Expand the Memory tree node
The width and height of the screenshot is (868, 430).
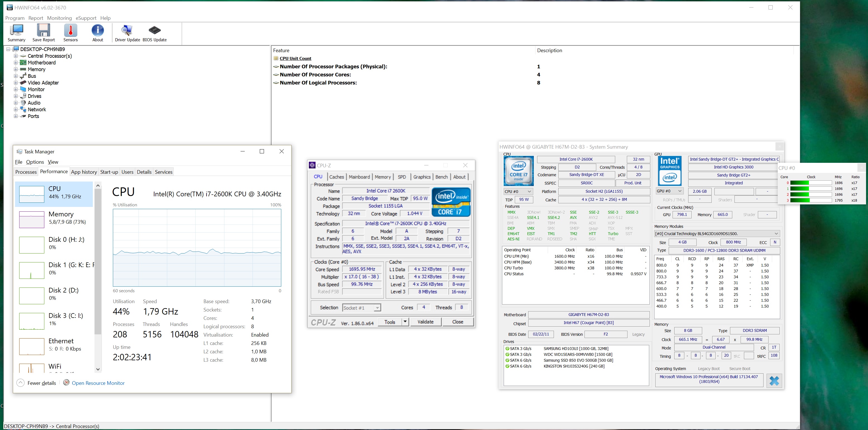tap(16, 69)
